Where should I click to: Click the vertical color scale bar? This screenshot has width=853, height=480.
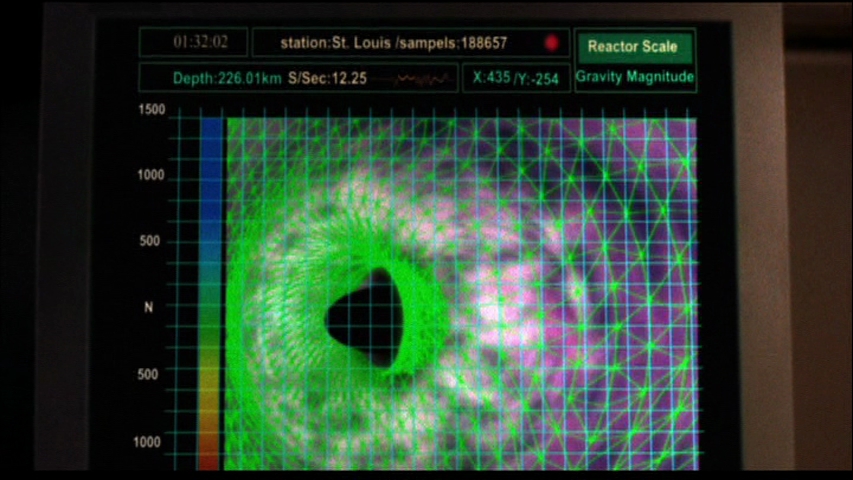tap(211, 293)
